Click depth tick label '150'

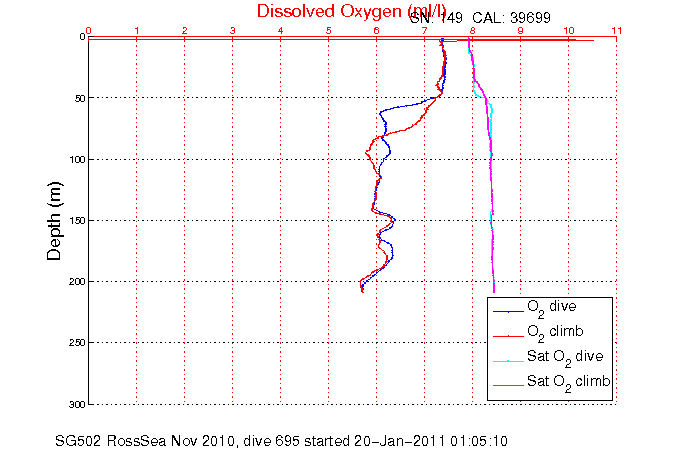77,221
